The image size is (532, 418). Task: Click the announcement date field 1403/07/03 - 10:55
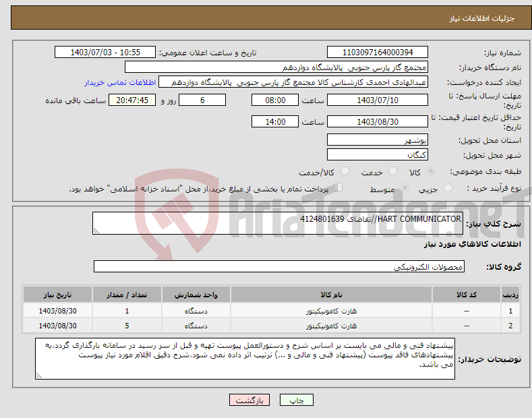(x=105, y=53)
